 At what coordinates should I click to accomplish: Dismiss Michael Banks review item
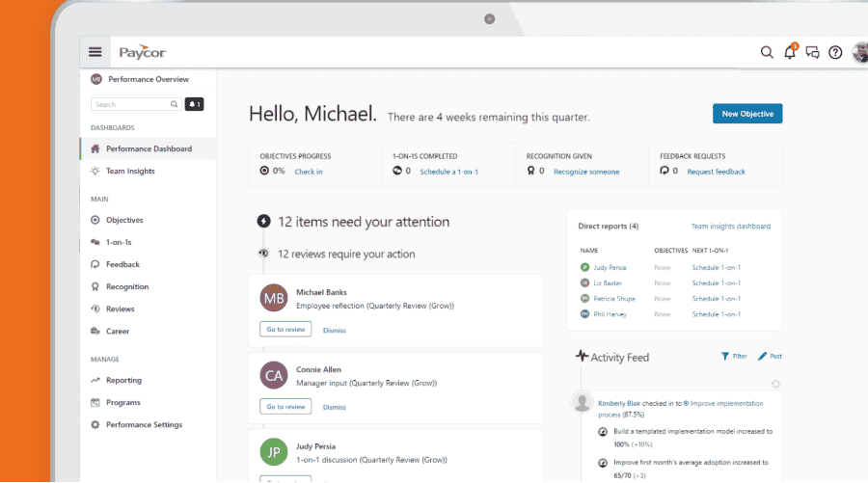pos(335,331)
